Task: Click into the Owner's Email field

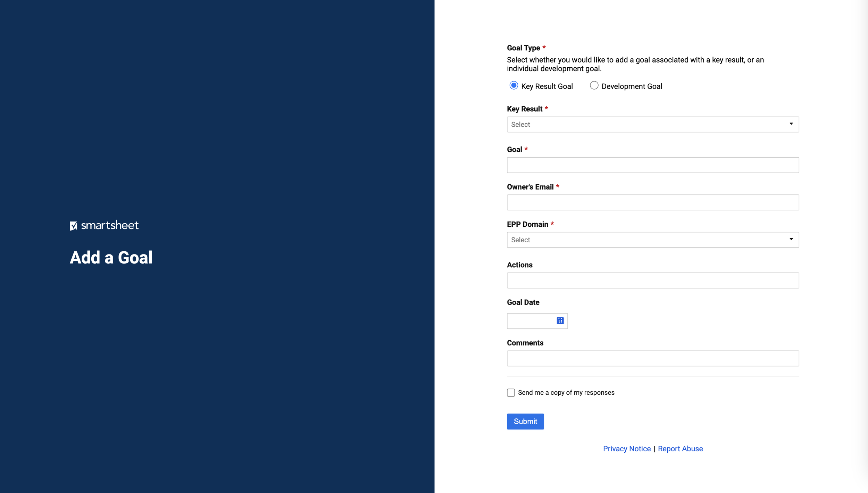Action: (653, 202)
